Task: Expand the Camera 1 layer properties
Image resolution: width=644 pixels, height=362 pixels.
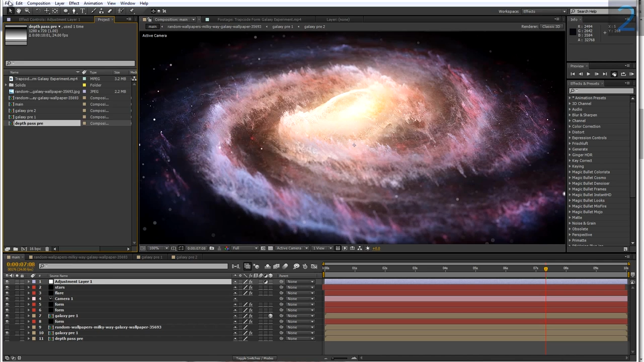Action: tap(29, 299)
